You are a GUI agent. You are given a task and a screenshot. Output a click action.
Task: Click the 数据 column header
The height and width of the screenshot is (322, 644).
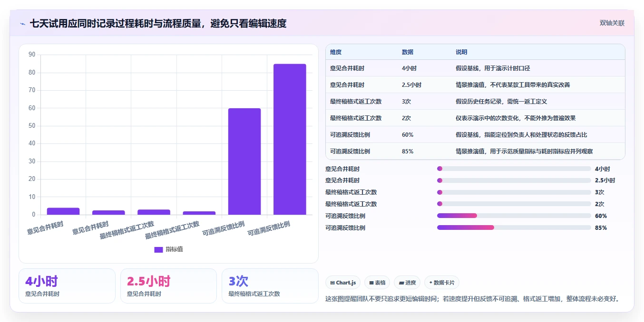pos(408,52)
